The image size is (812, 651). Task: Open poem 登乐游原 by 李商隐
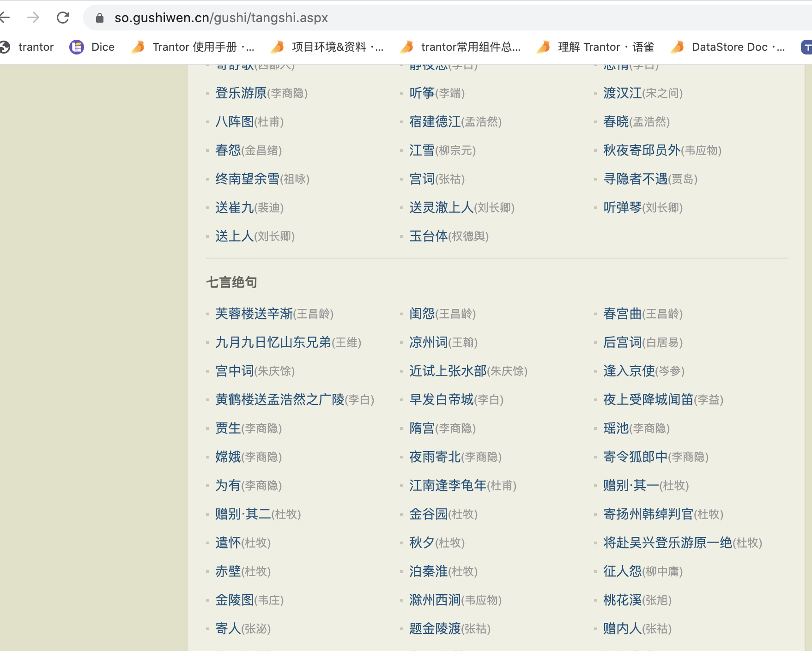pyautogui.click(x=241, y=93)
